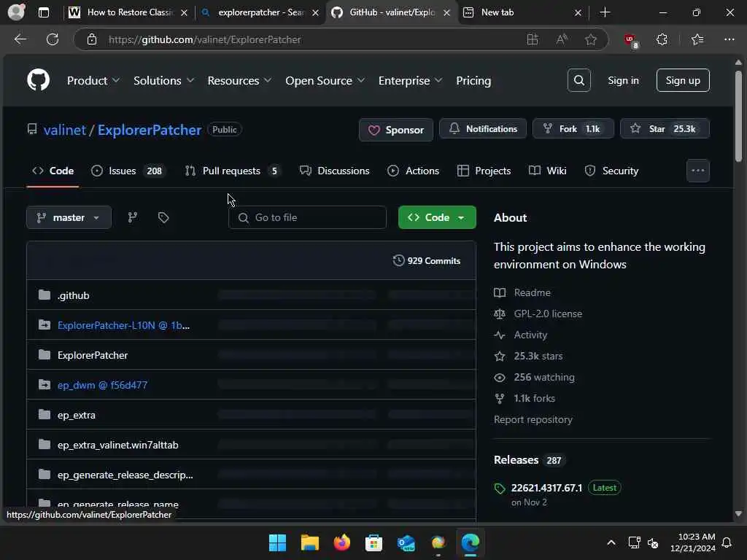Open the uBlock Origin extension icon
Screen dimensions: 747x560
(631, 40)
